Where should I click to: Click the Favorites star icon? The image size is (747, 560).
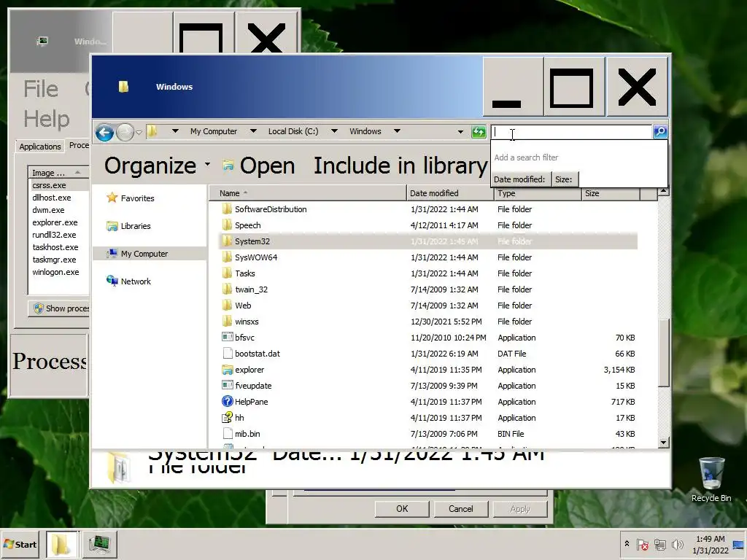click(x=112, y=198)
